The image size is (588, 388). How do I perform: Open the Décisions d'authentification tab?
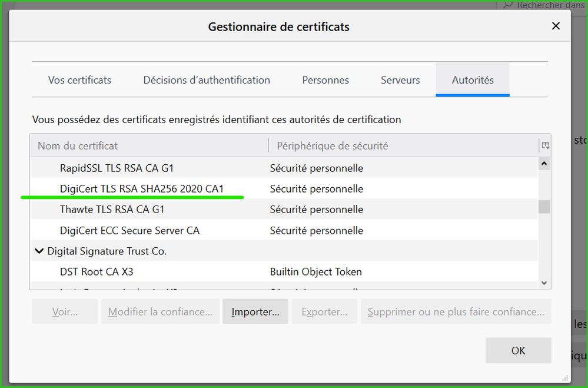207,80
